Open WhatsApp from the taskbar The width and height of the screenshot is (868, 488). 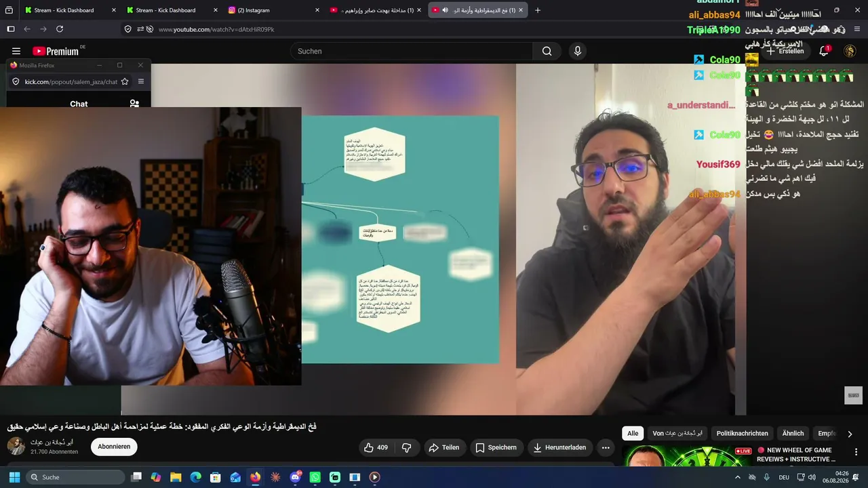(x=315, y=477)
